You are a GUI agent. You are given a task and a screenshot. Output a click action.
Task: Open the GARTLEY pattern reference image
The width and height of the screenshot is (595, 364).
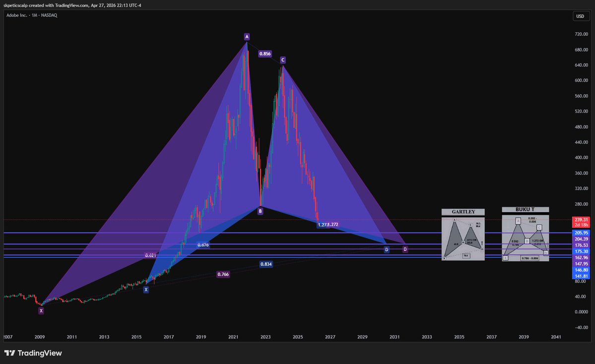tap(463, 238)
